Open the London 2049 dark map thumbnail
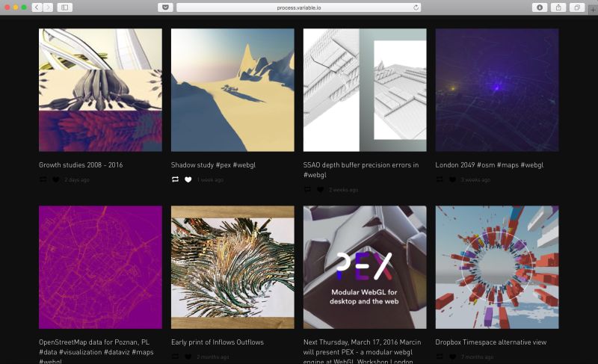598x364 pixels. tap(497, 90)
